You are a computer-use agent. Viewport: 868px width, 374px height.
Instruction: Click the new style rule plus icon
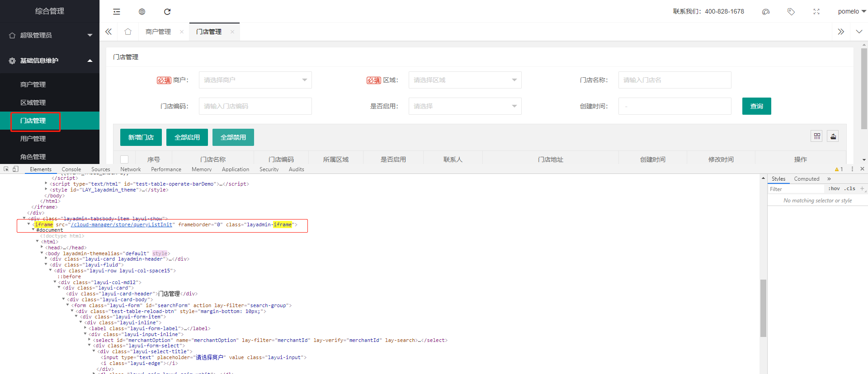pyautogui.click(x=862, y=188)
